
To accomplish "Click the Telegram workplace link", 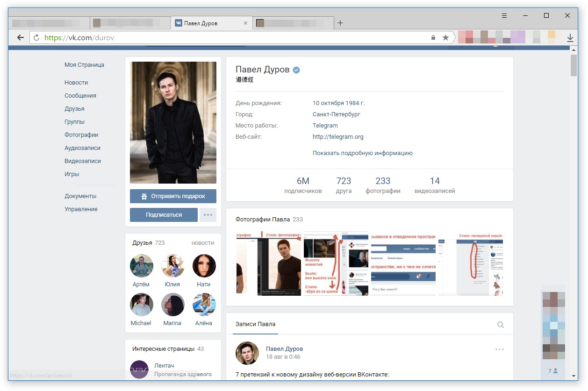I will (x=325, y=126).
